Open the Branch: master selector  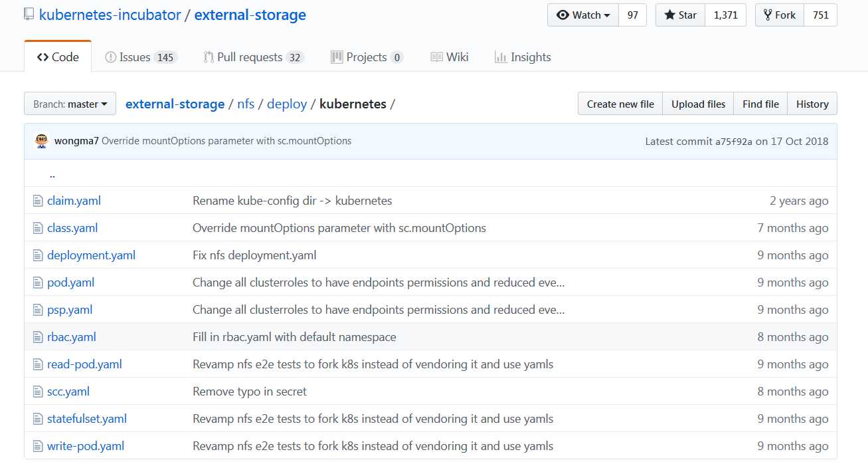[70, 104]
